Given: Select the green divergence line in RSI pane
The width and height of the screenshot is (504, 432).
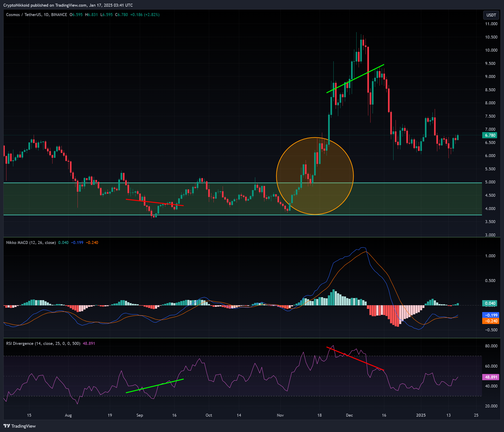Looking at the screenshot, I should click(x=155, y=386).
